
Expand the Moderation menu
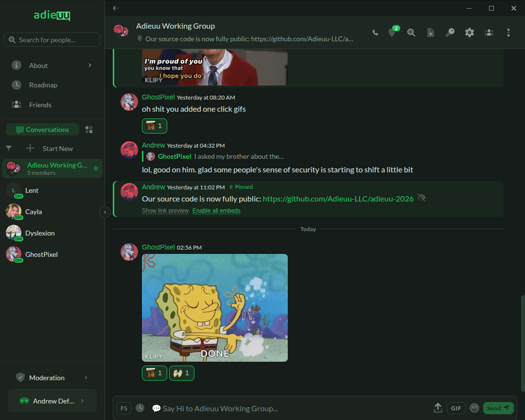(52, 378)
